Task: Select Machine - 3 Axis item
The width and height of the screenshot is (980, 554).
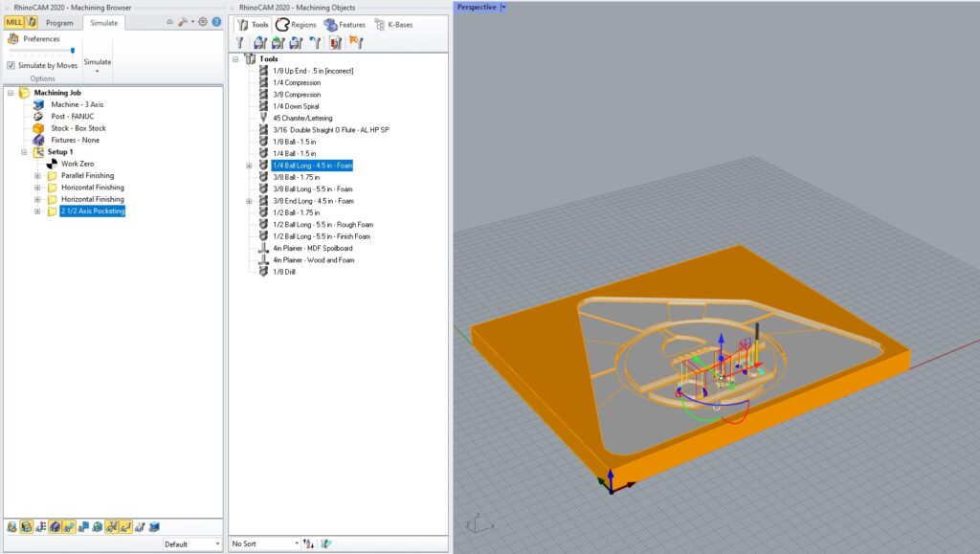Action: 77,105
